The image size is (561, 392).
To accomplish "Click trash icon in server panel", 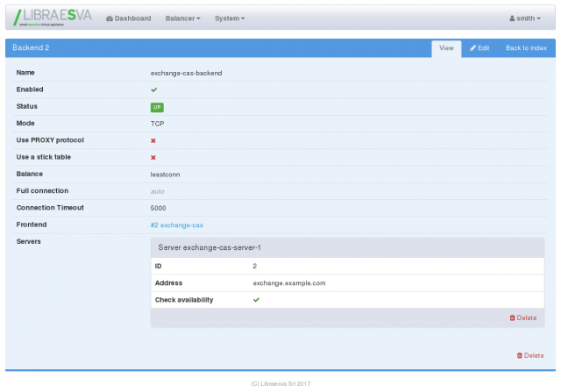I will (x=513, y=317).
